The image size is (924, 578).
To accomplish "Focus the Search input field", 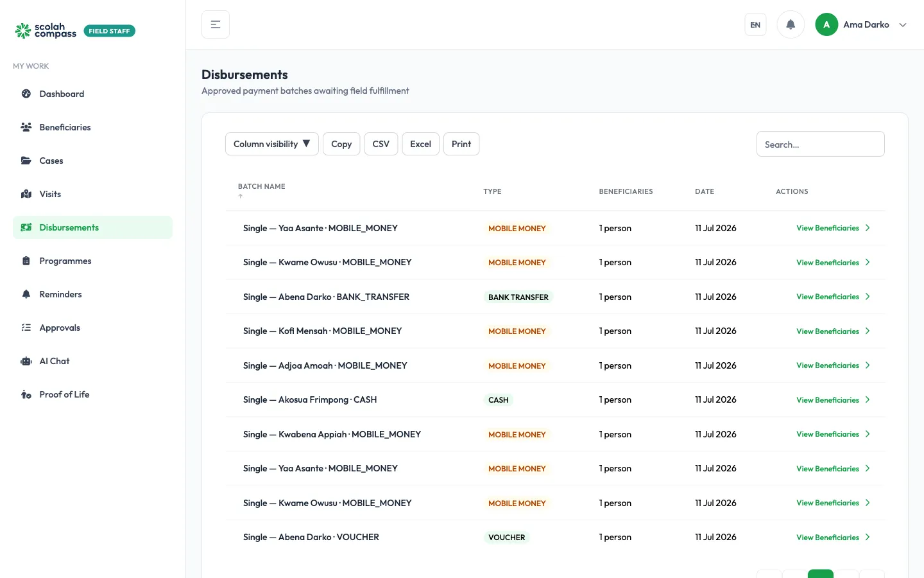I will [821, 144].
